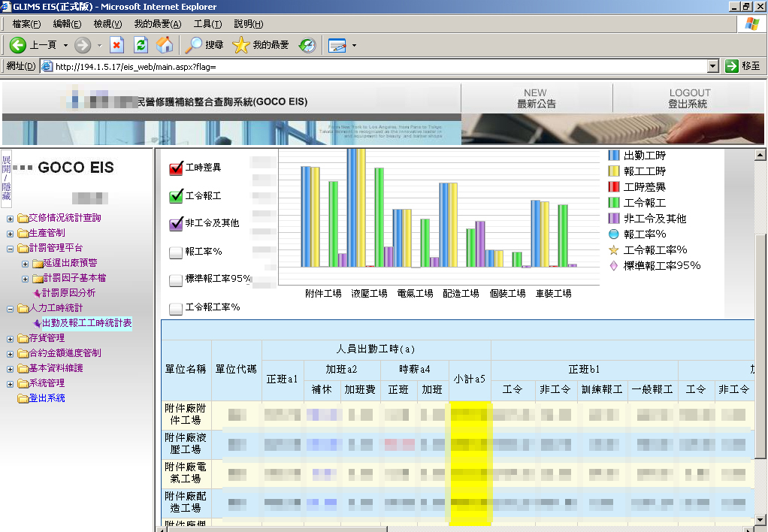Open the 檔案(F) menu
Image resolution: width=768 pixels, height=532 pixels.
coord(27,24)
